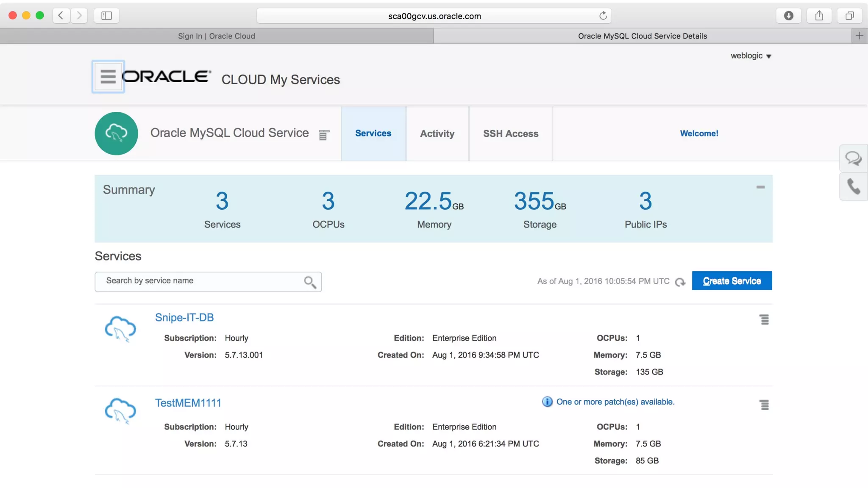The height and width of the screenshot is (488, 868).
Task: Open menu icon beside Oracle MySQL Cloud Service title
Action: [324, 135]
